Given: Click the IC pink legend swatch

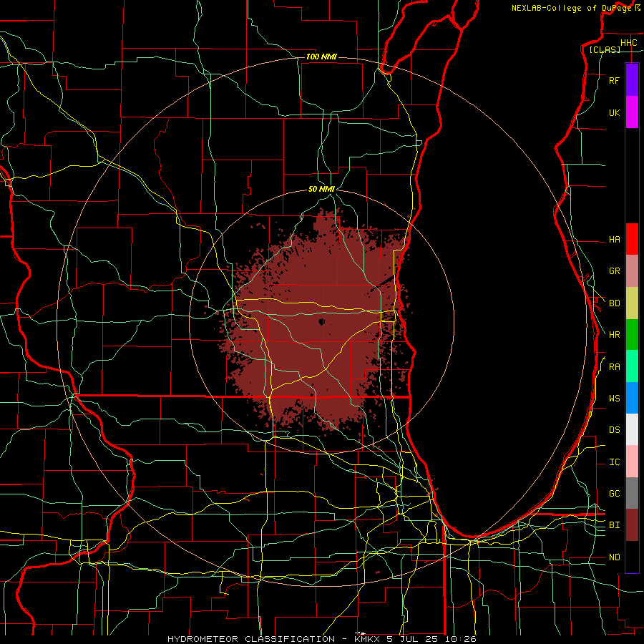Looking at the screenshot, I should coord(632,462).
